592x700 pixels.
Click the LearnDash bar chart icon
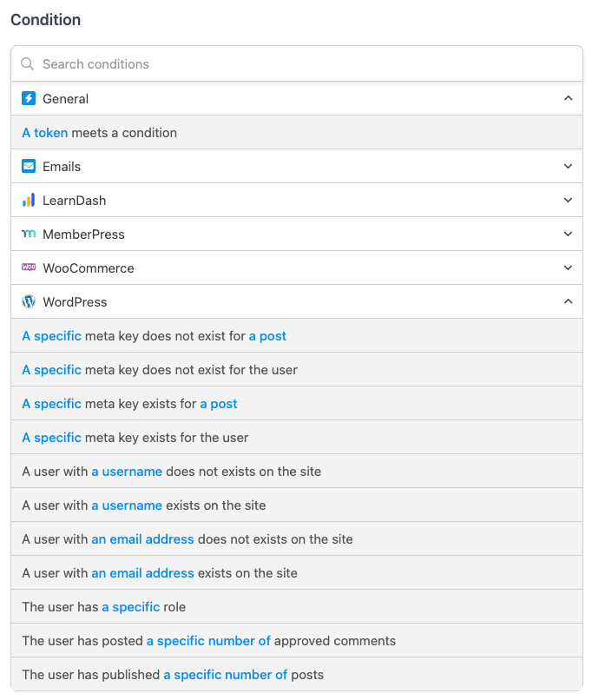pos(29,200)
